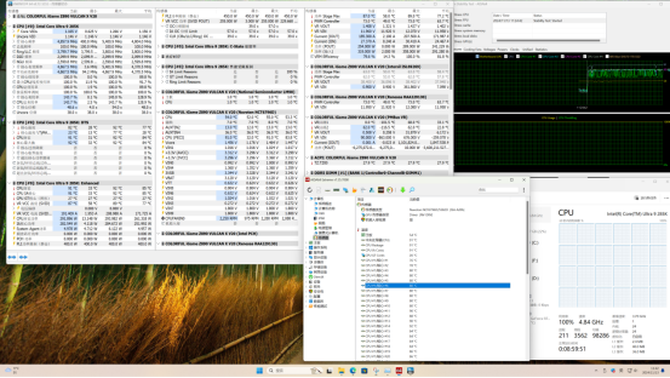
Task: Switch to Statistics tab in Stability Test
Action: 541,50
